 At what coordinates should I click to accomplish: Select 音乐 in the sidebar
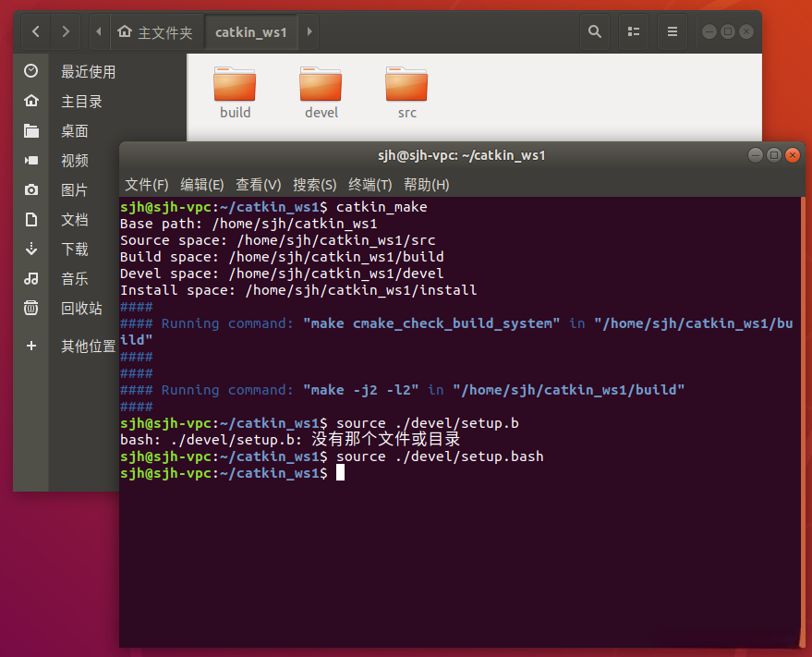tap(75, 279)
